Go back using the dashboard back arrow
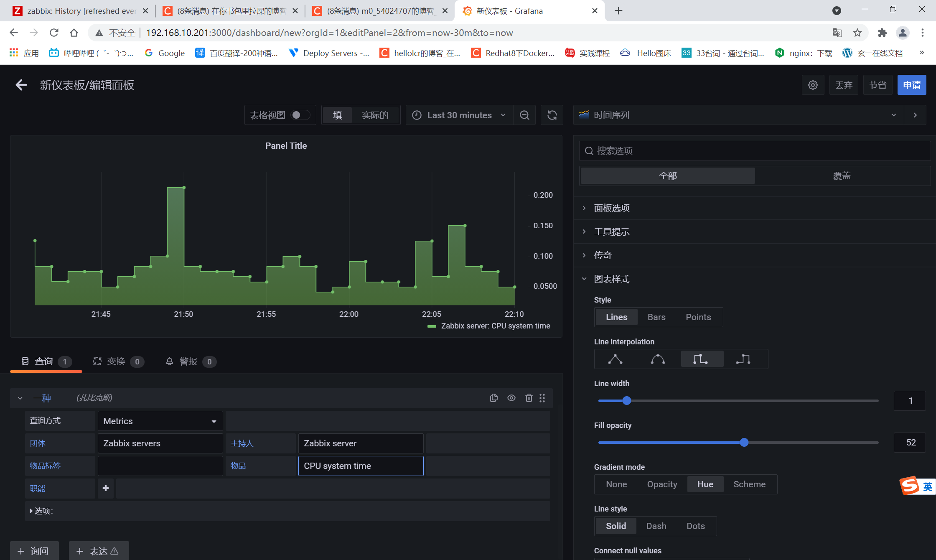Image resolution: width=936 pixels, height=560 pixels. click(x=21, y=85)
